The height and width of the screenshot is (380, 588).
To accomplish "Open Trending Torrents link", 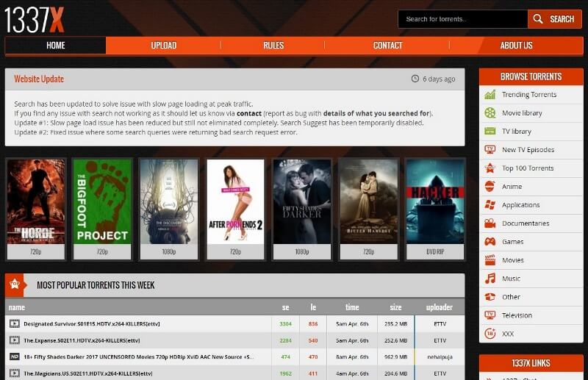I will pyautogui.click(x=529, y=95).
